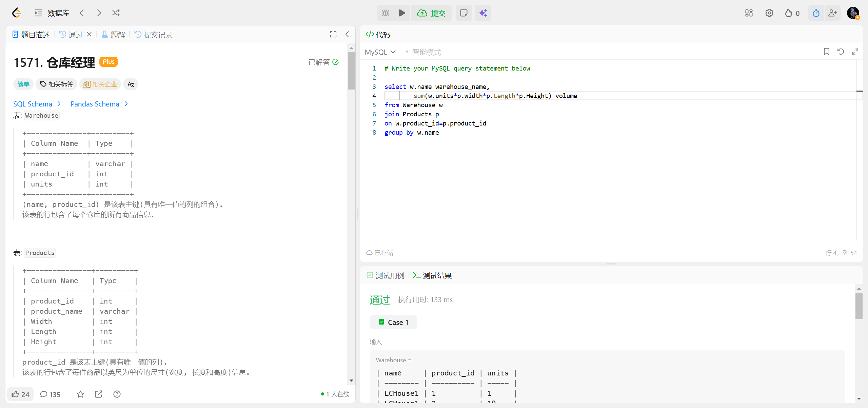Select the Case 1 test case
Viewport: 868px width, 408px height.
pyautogui.click(x=393, y=322)
